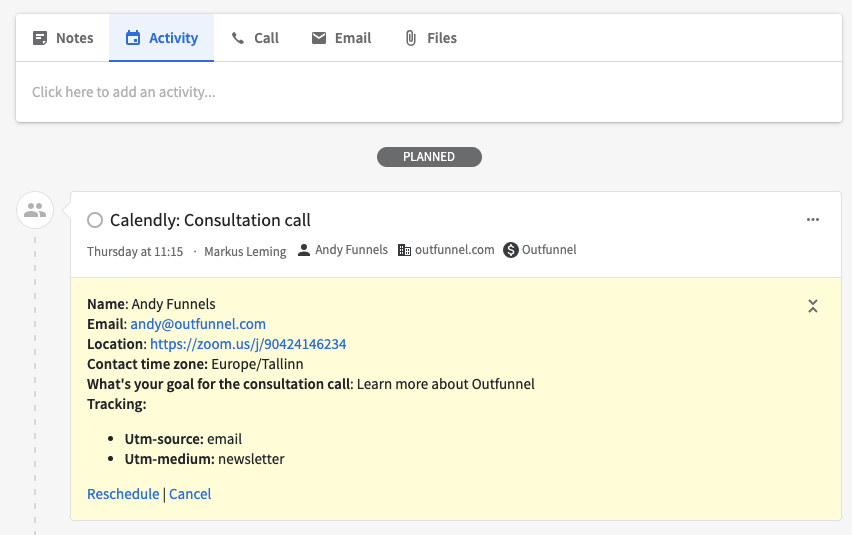Click the phone icon for Call
Viewport: 852px width, 535px height.
pos(237,38)
